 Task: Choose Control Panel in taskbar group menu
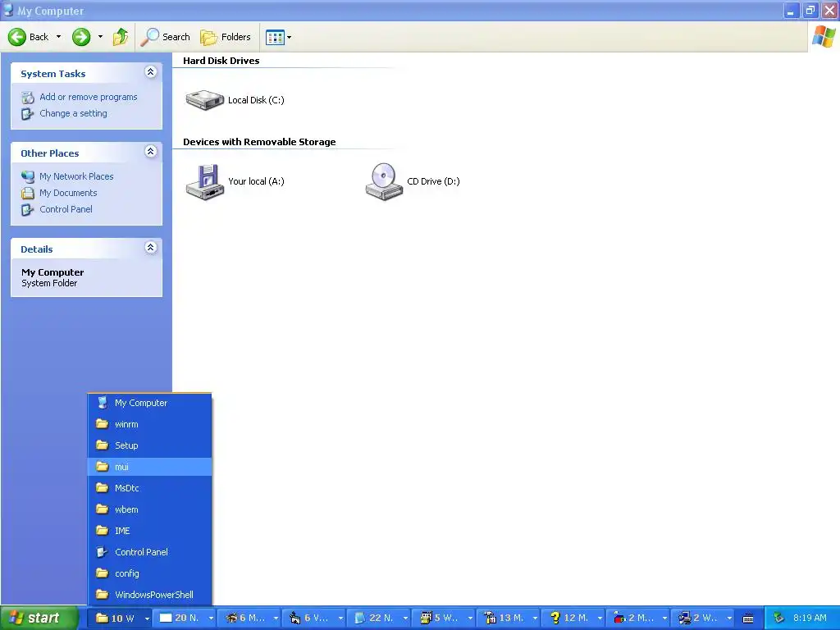tap(149, 552)
